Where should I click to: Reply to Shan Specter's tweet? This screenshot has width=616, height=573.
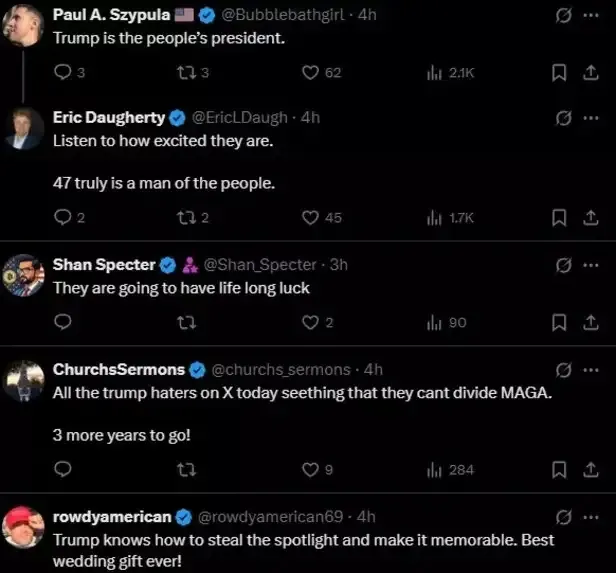pos(62,322)
